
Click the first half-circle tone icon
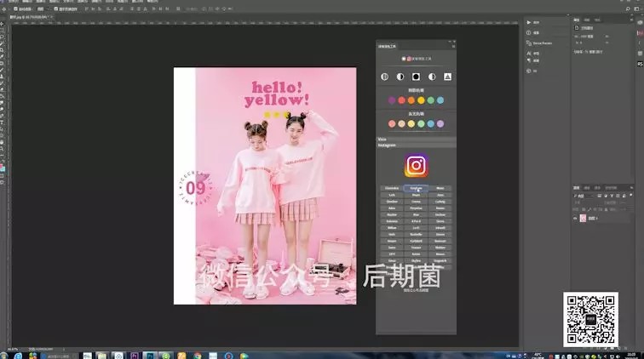384,77
